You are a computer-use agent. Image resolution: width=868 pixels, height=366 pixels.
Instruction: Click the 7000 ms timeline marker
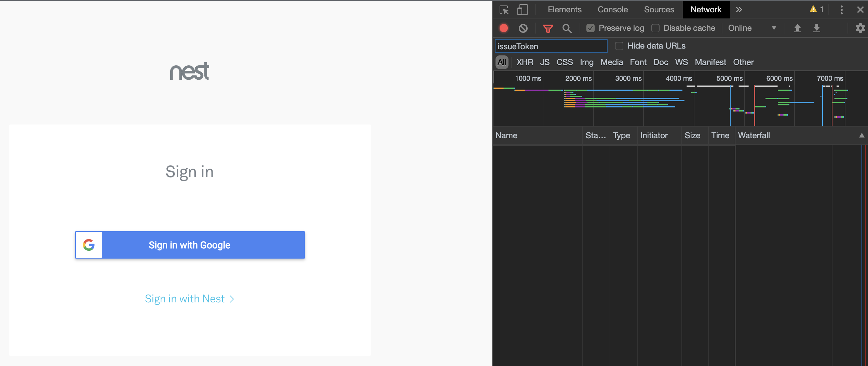pos(830,78)
